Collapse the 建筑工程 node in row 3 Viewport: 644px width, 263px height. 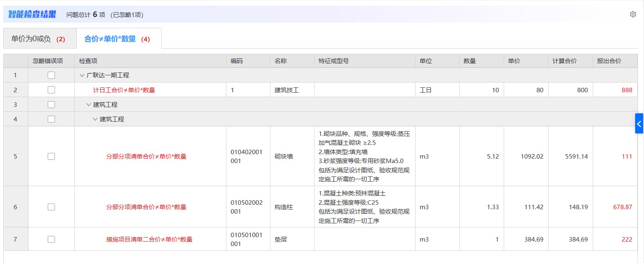coord(89,104)
